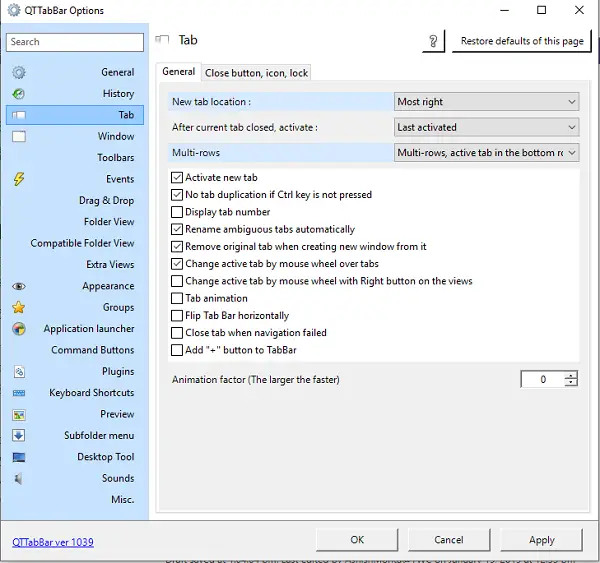
Task: Toggle Rename ambiguous tabs automatically
Action: (x=177, y=229)
